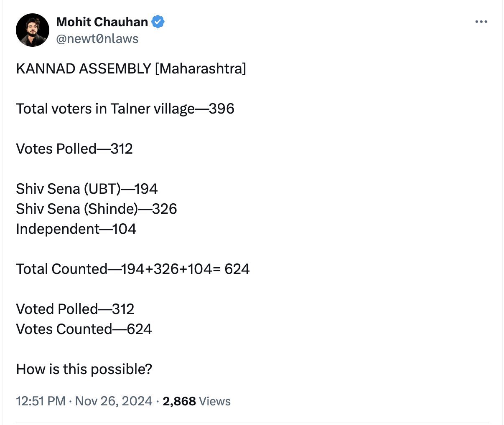Click the Shiv Sena (UBT)—194 line
504x425 pixels.
[x=87, y=189]
